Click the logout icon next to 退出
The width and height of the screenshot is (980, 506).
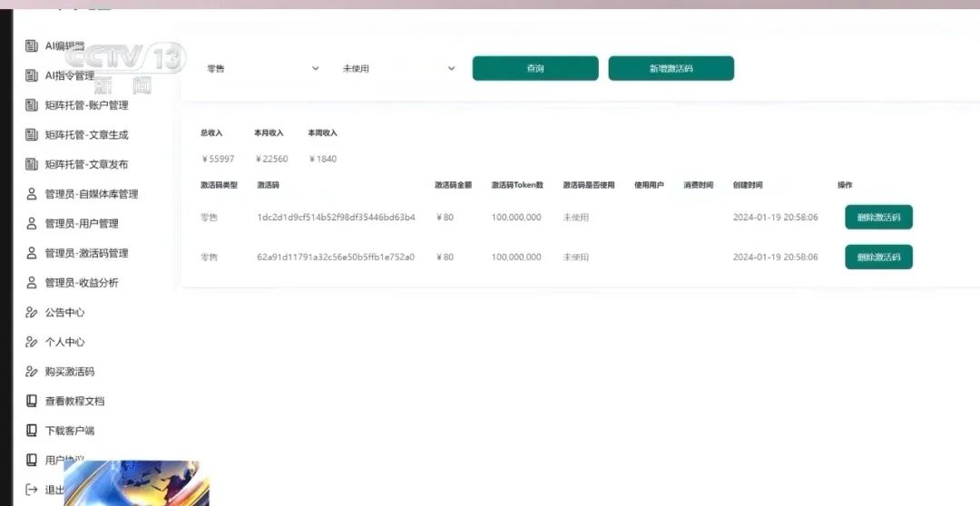[32, 490]
